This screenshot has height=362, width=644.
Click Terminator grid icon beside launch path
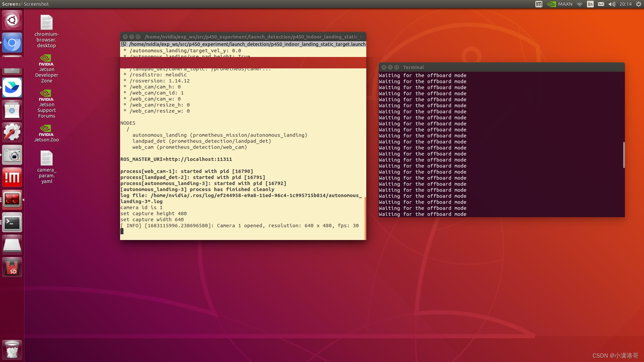pos(123,44)
